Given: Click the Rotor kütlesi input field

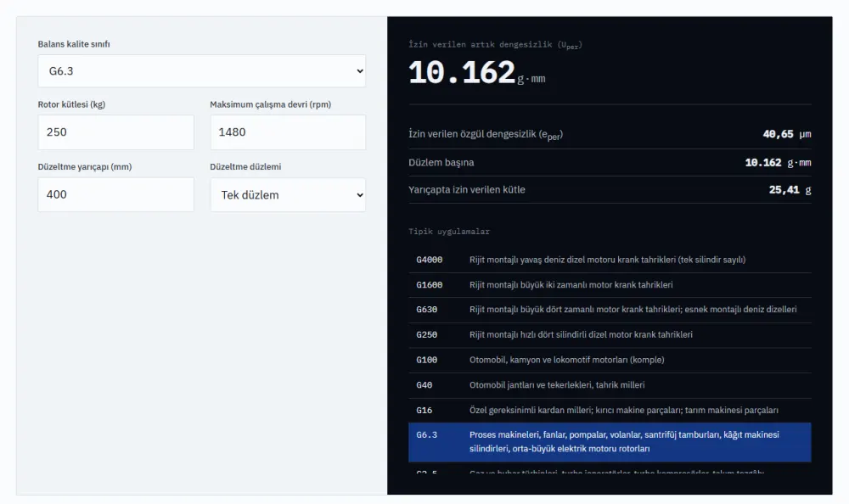Looking at the screenshot, I should [x=115, y=132].
